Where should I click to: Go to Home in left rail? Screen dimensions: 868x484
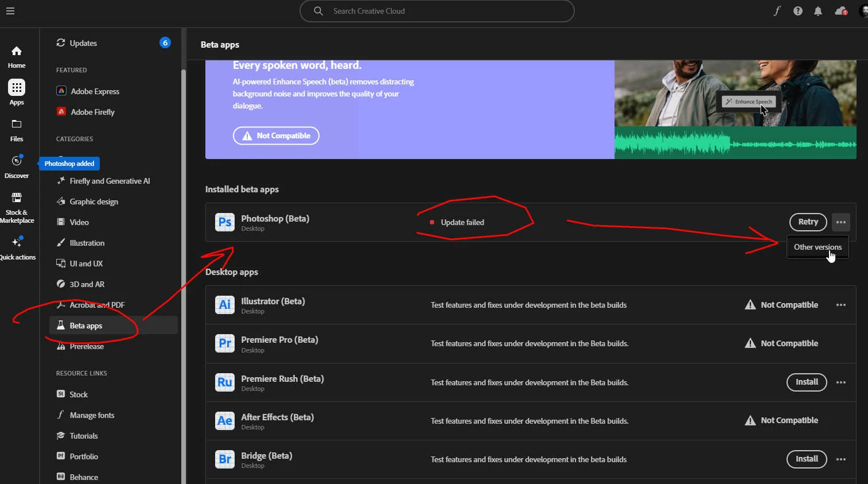[x=17, y=57]
